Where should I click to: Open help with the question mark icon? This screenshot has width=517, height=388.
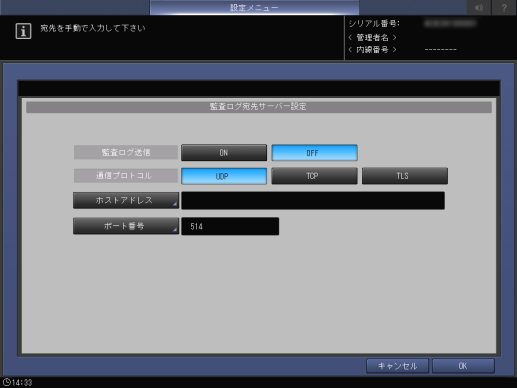[504, 7]
